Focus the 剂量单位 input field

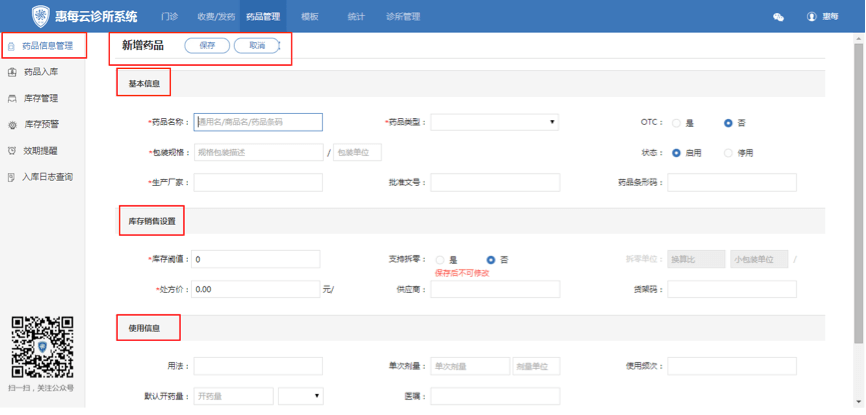pos(536,366)
